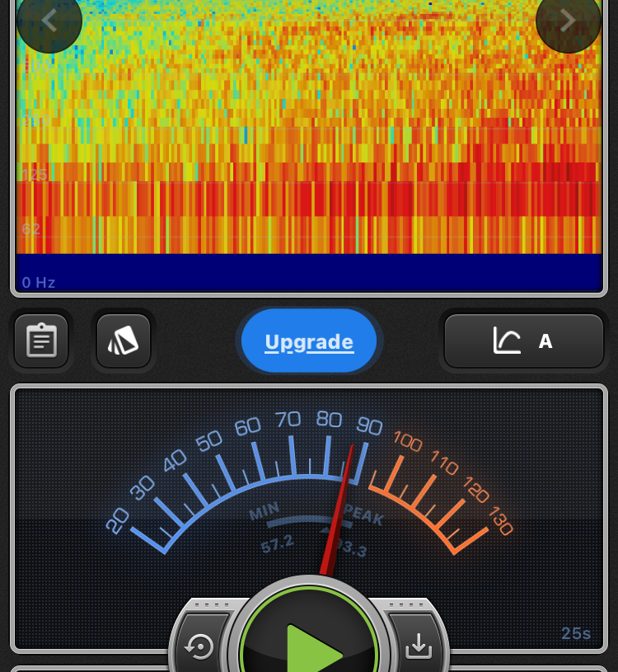The height and width of the screenshot is (672, 618).
Task: Tap the 125 Hz frequency axis label
Action: (35, 175)
